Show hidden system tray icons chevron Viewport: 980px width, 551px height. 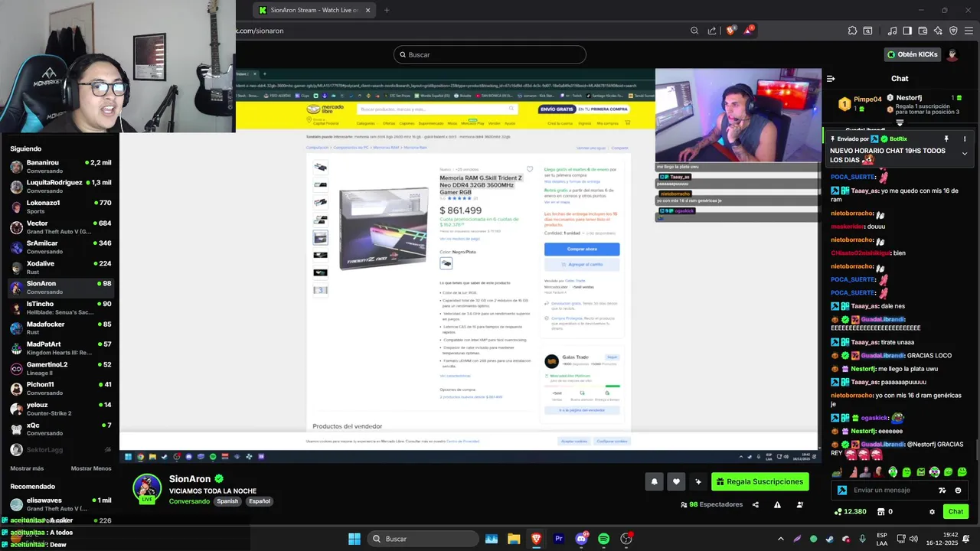pos(781,539)
